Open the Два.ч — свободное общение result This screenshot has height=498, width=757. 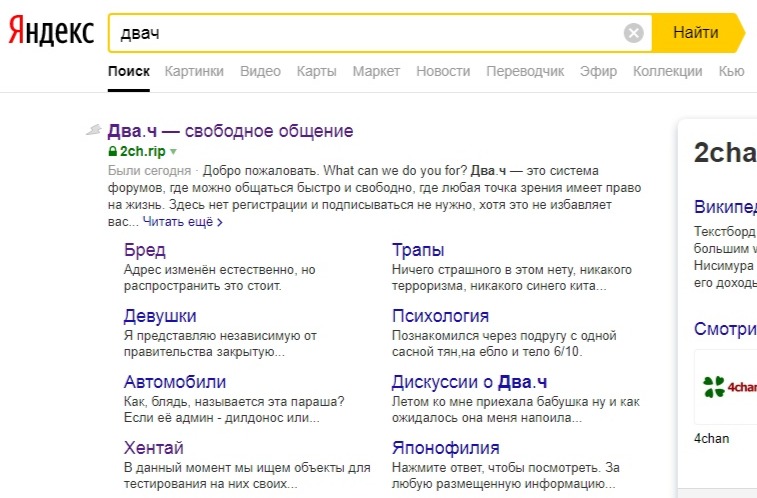[x=230, y=131]
